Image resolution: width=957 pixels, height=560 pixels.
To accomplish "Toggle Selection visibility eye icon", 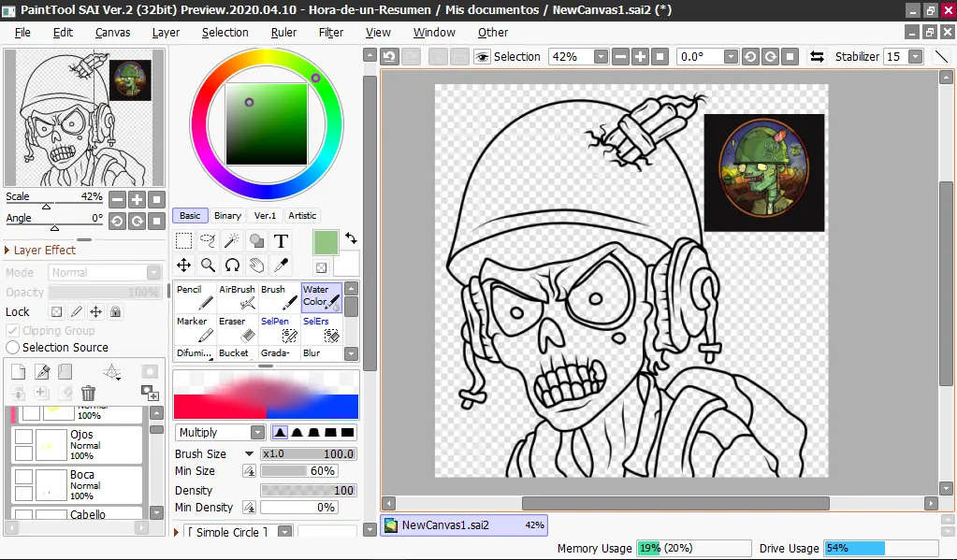I will click(482, 57).
